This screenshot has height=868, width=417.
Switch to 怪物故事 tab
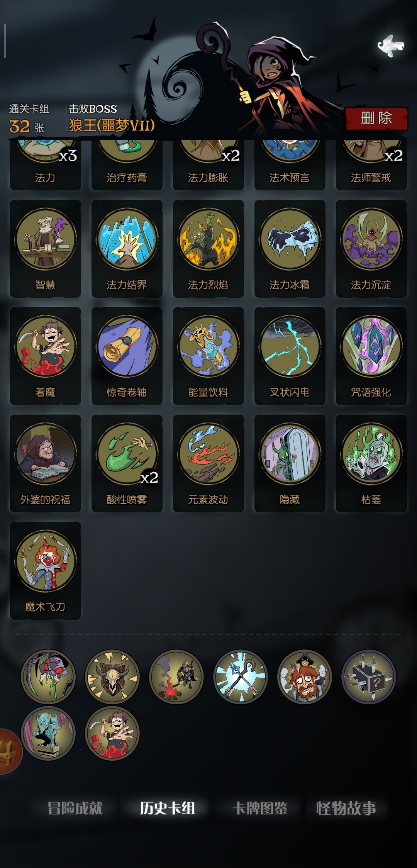pyautogui.click(x=346, y=808)
